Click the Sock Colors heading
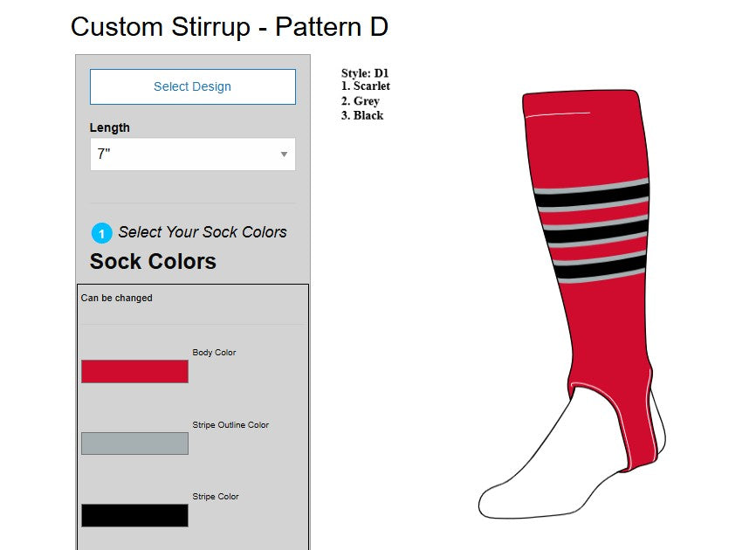 153,261
